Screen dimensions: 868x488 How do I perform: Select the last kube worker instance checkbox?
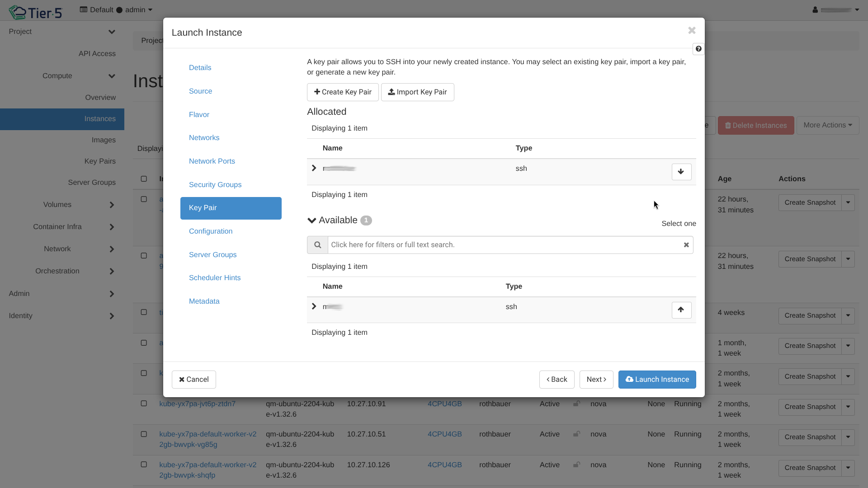tap(144, 465)
